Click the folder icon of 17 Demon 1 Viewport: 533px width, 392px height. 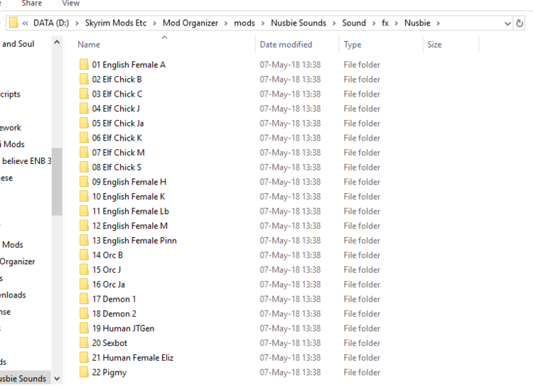point(84,298)
